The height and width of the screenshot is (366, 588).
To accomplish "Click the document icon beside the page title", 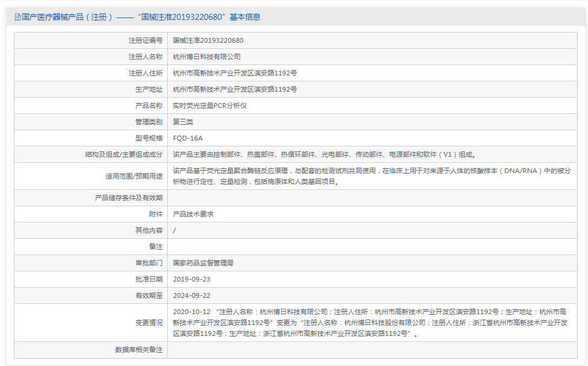I will [x=18, y=17].
